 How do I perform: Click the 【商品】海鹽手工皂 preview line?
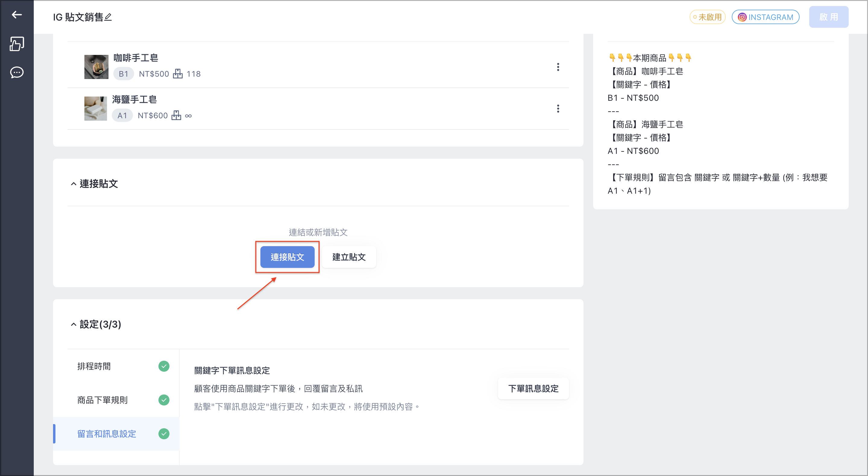(x=645, y=124)
